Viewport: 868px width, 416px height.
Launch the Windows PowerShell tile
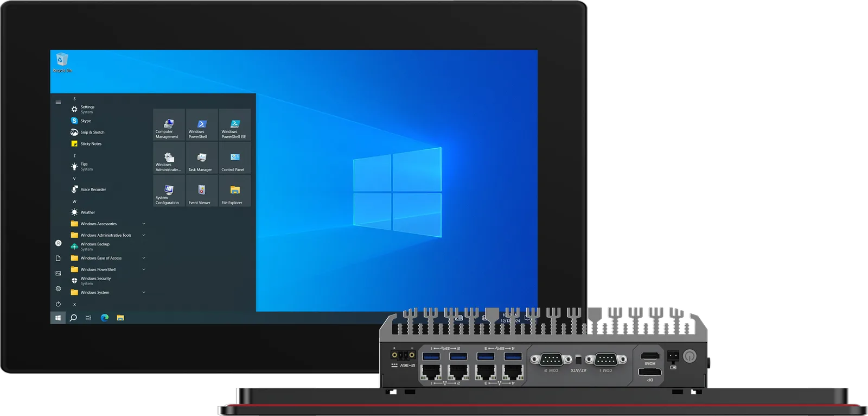tap(202, 125)
